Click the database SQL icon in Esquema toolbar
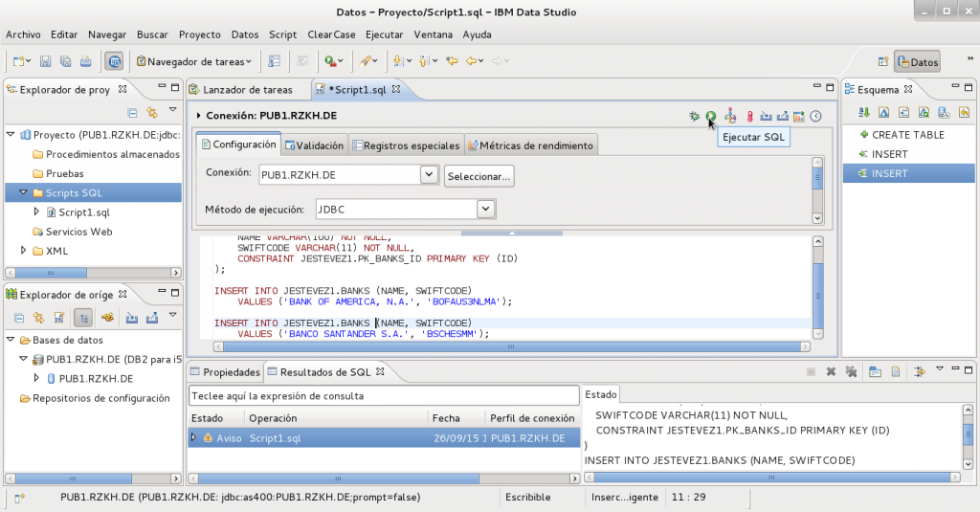 click(x=944, y=113)
